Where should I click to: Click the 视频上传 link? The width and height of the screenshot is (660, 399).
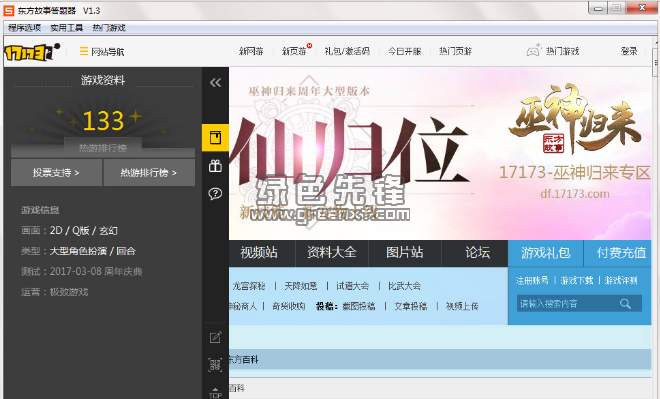click(462, 306)
